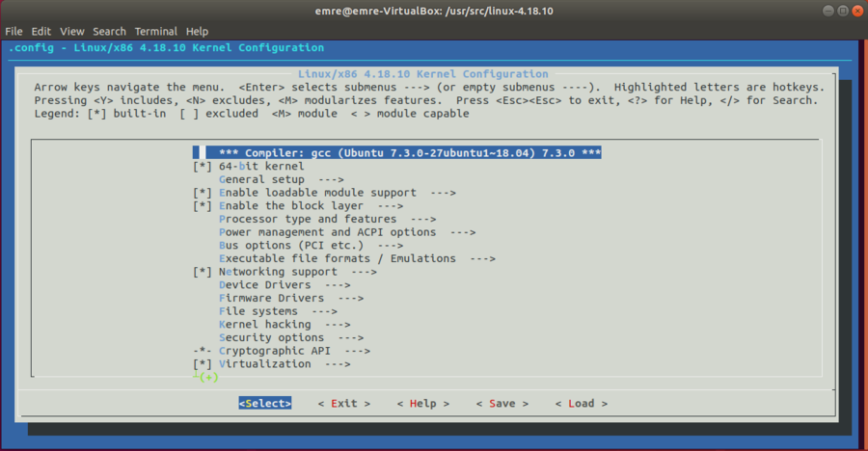Screen dimensions: 868x451
Task: Open the Search menu
Action: pyautogui.click(x=109, y=32)
